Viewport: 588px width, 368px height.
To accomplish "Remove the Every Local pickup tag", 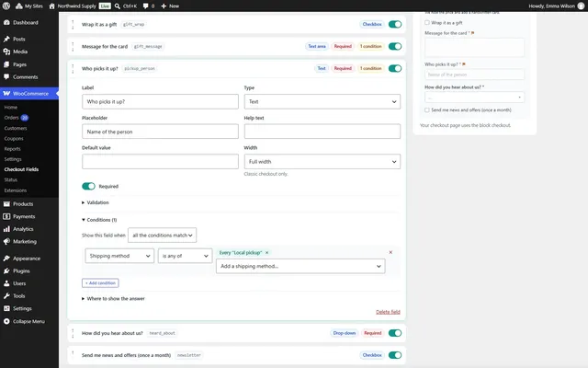I will click(x=267, y=253).
